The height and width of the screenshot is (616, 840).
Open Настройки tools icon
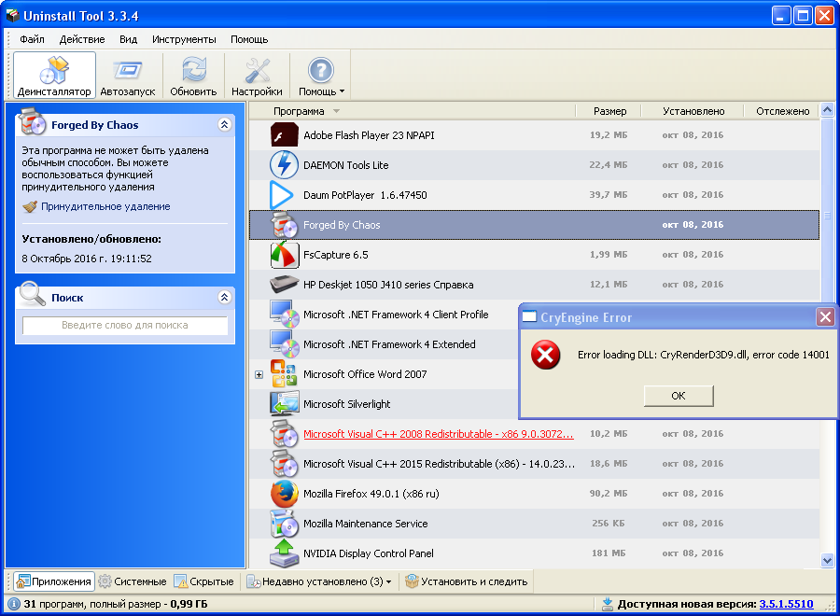[257, 76]
